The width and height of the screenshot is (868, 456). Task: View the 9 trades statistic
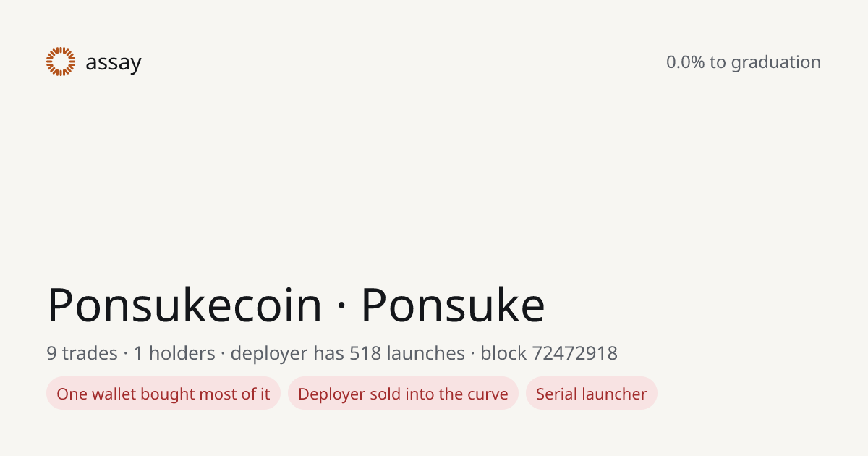click(x=82, y=353)
